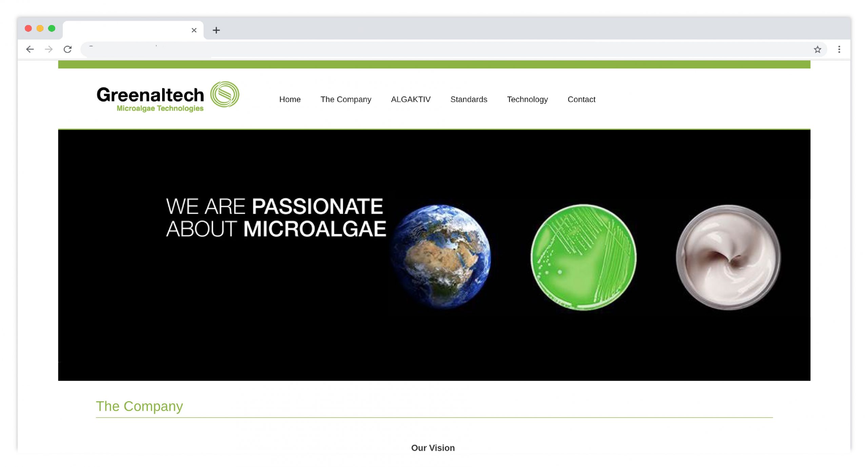Select ALGAKTIV in the navigation bar
Screen dimensions: 868x467
(410, 99)
